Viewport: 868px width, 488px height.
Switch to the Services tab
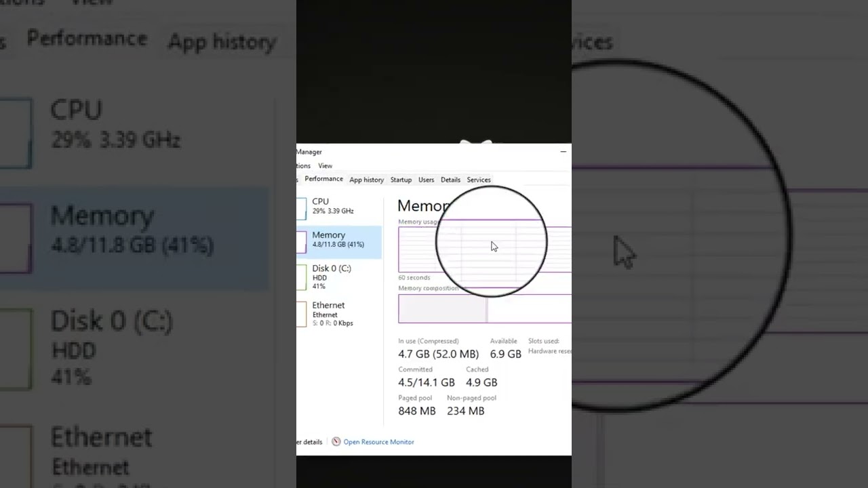[478, 180]
